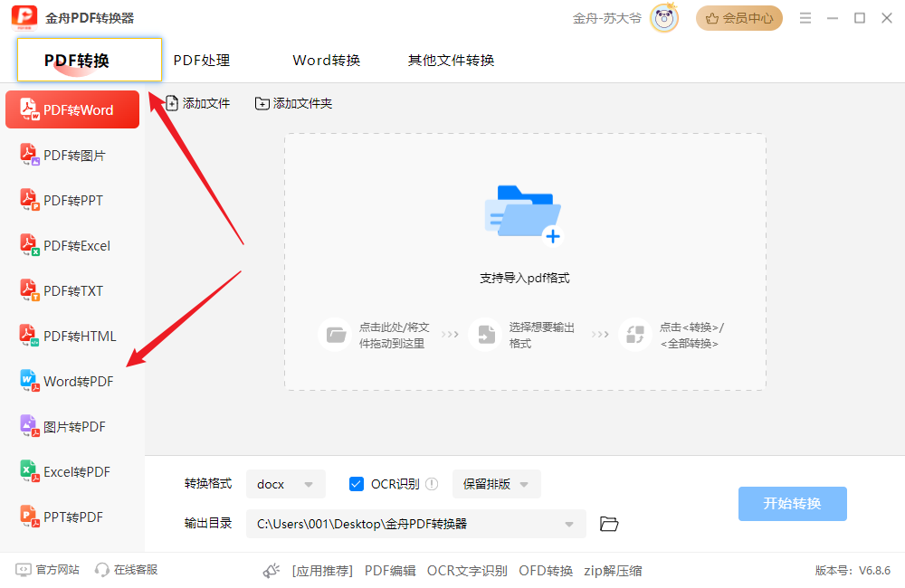The height and width of the screenshot is (588, 905).
Task: Open the docx 转换格式 dropdown
Action: [x=286, y=484]
